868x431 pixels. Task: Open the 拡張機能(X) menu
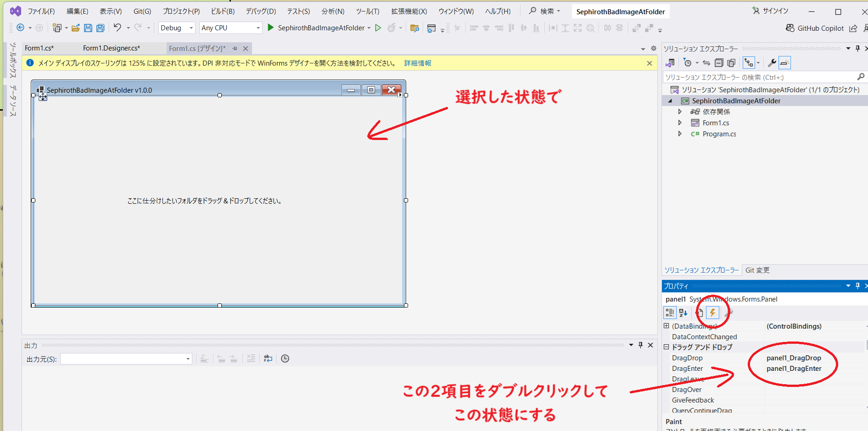[x=409, y=11]
